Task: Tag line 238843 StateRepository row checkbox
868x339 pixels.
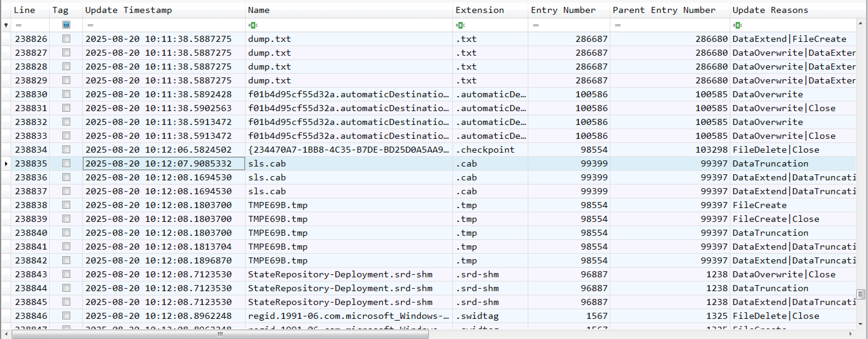Action: point(66,274)
